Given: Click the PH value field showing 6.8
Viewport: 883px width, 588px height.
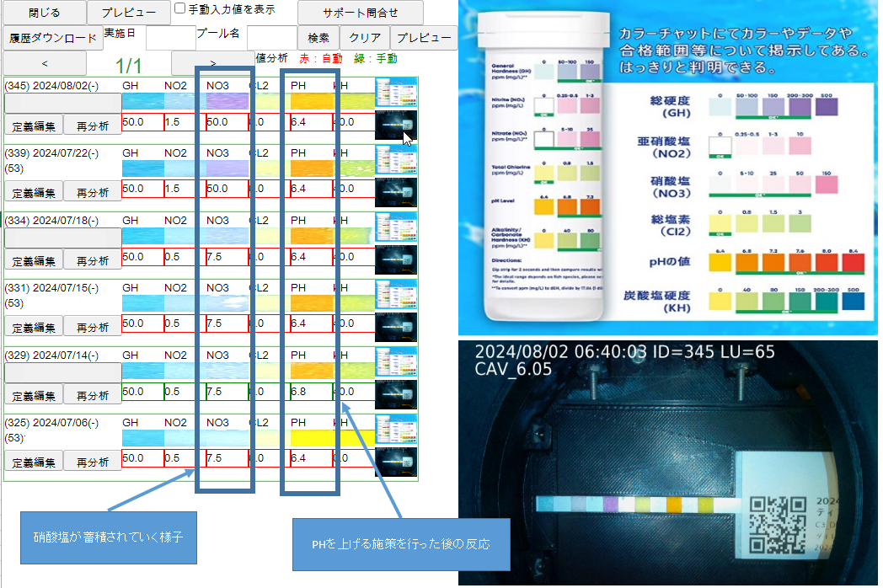Looking at the screenshot, I should pyautogui.click(x=309, y=391).
